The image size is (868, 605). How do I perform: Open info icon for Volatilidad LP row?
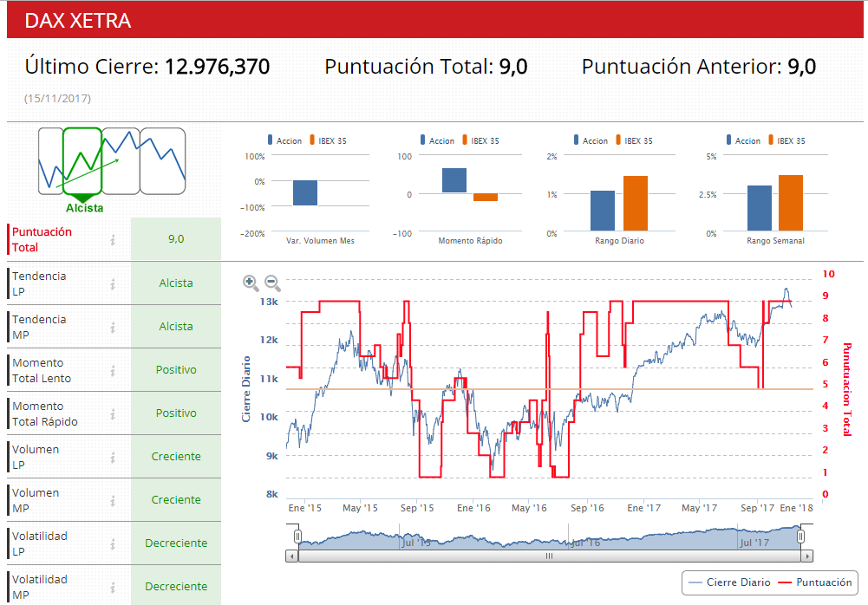[113, 543]
